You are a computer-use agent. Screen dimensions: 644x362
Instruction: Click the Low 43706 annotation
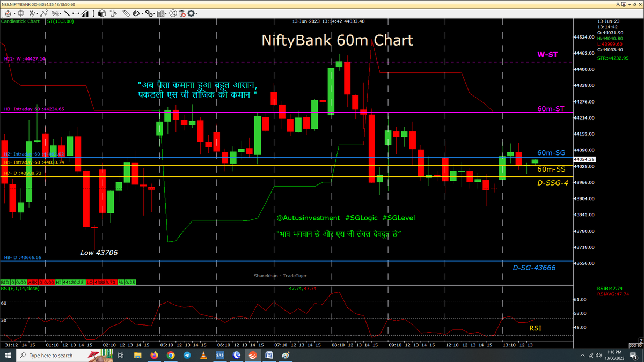99,252
